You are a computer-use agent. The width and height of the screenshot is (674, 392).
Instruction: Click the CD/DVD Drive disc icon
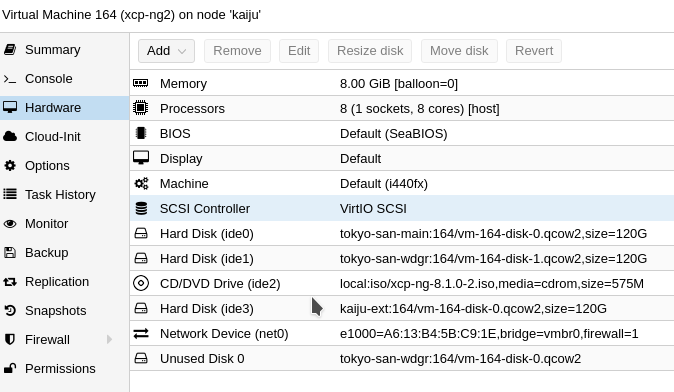pos(141,283)
